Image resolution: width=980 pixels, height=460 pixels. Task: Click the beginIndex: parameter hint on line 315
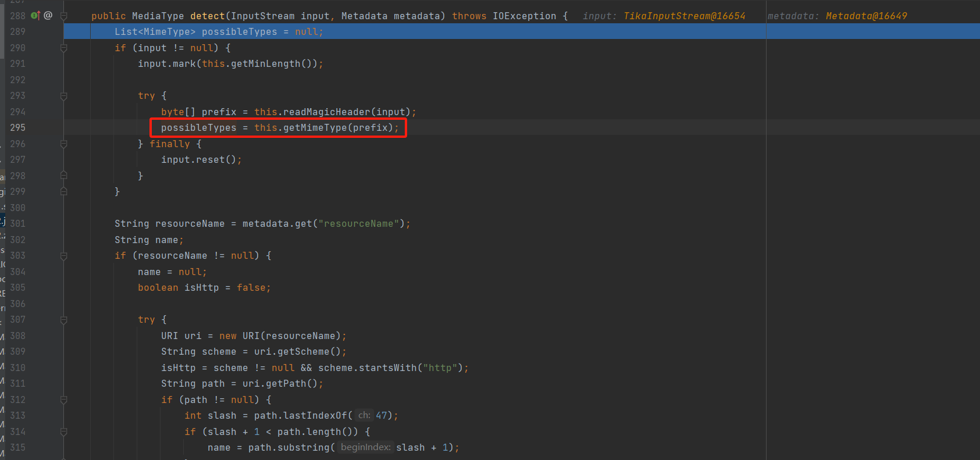(366, 447)
